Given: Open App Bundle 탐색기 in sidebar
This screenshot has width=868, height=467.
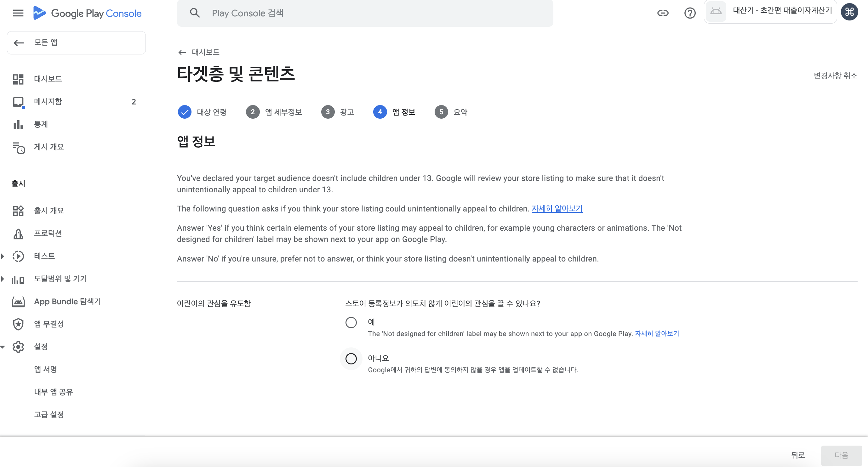Looking at the screenshot, I should [67, 301].
